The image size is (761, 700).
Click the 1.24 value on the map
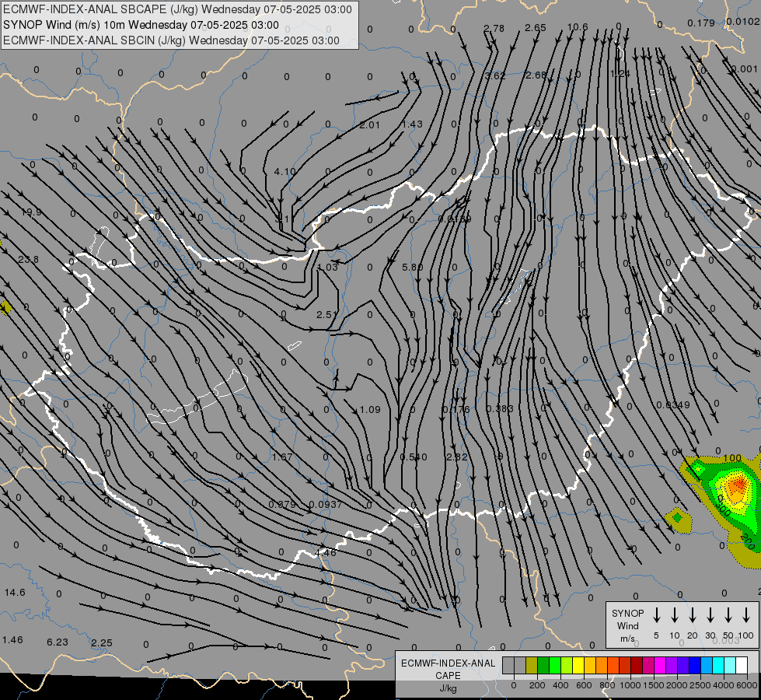click(620, 74)
